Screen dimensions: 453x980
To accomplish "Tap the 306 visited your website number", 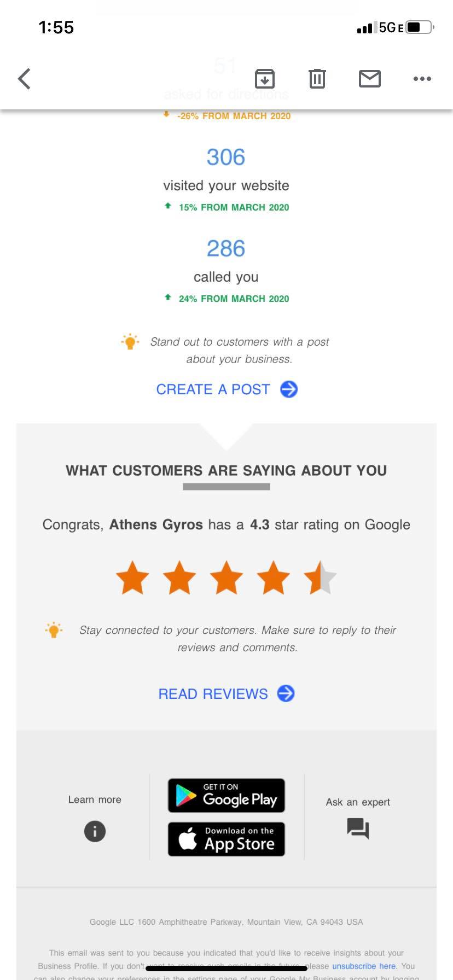I will [226, 157].
